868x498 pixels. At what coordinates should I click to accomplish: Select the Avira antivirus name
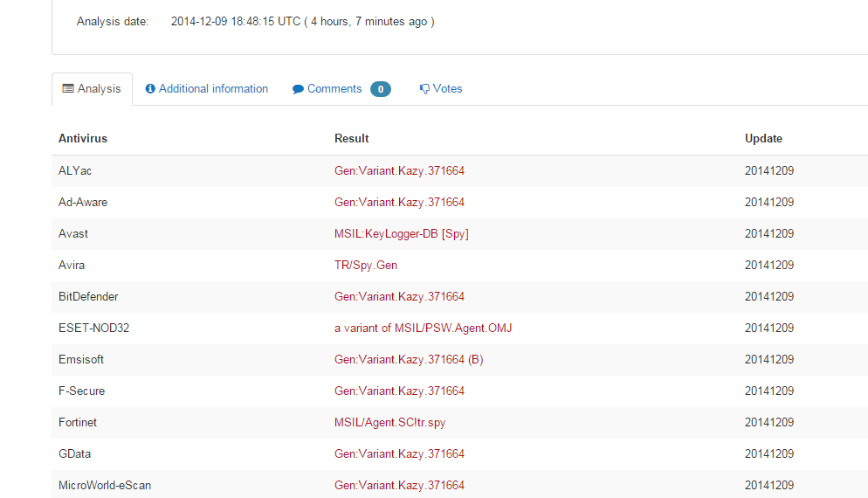tap(72, 266)
